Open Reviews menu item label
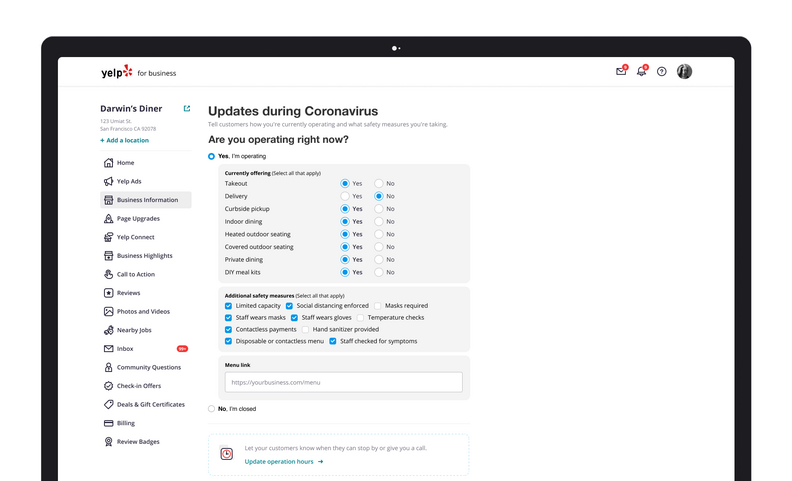The image size is (792, 481). [x=128, y=293]
